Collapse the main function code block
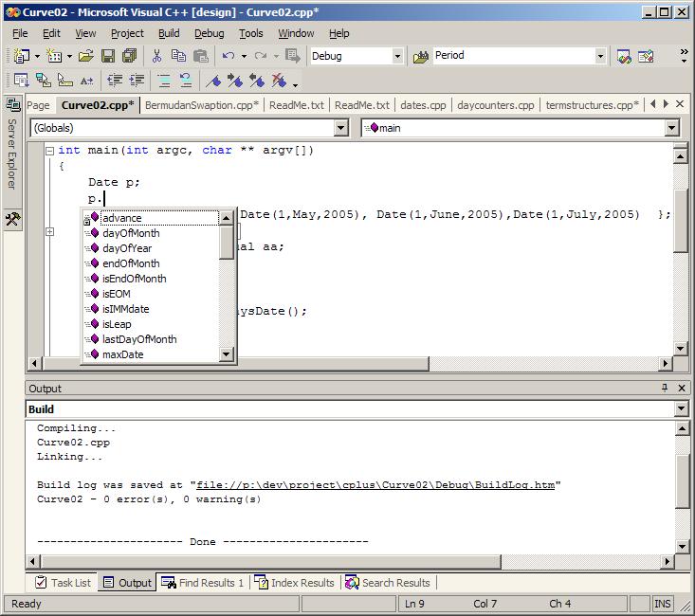 (x=49, y=151)
